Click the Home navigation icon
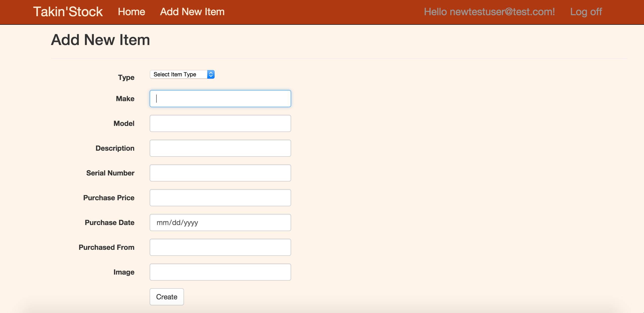This screenshot has height=313, width=644. [131, 11]
